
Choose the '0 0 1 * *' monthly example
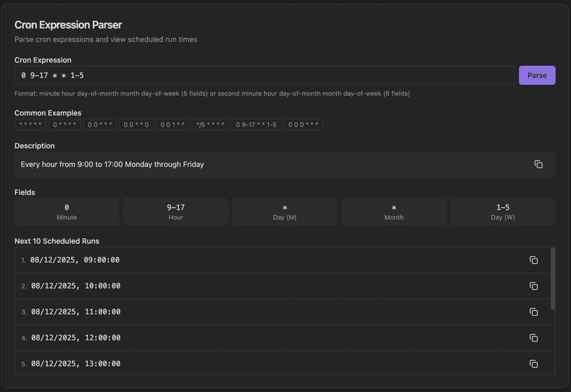click(x=172, y=124)
